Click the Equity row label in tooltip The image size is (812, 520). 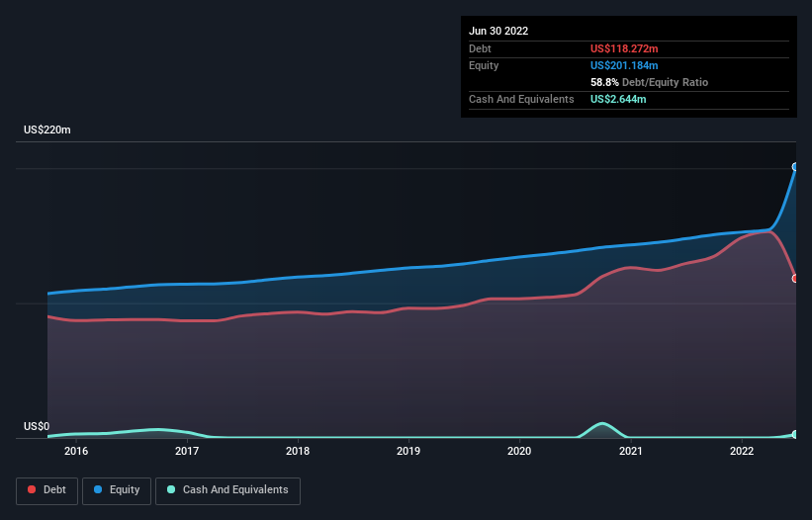click(484, 65)
